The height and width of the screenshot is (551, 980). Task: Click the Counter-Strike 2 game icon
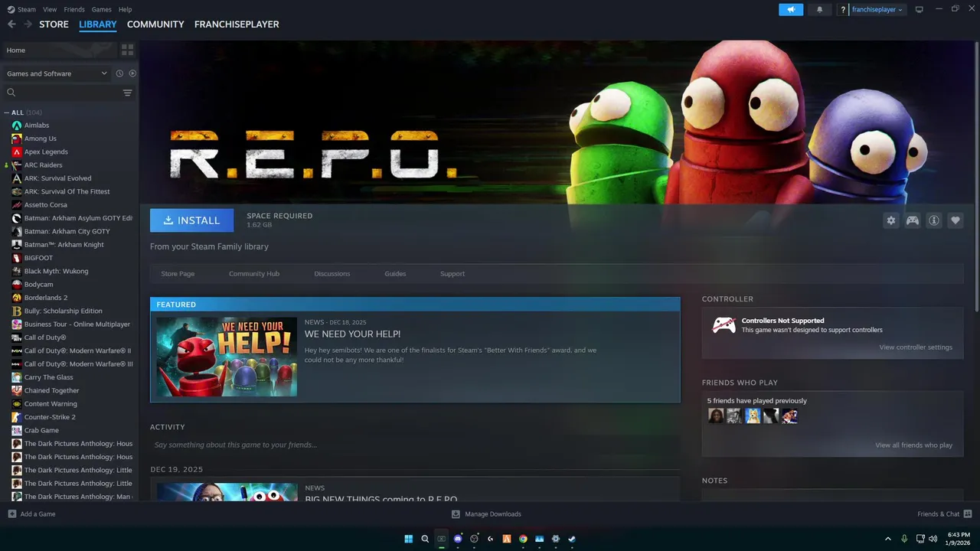click(17, 417)
